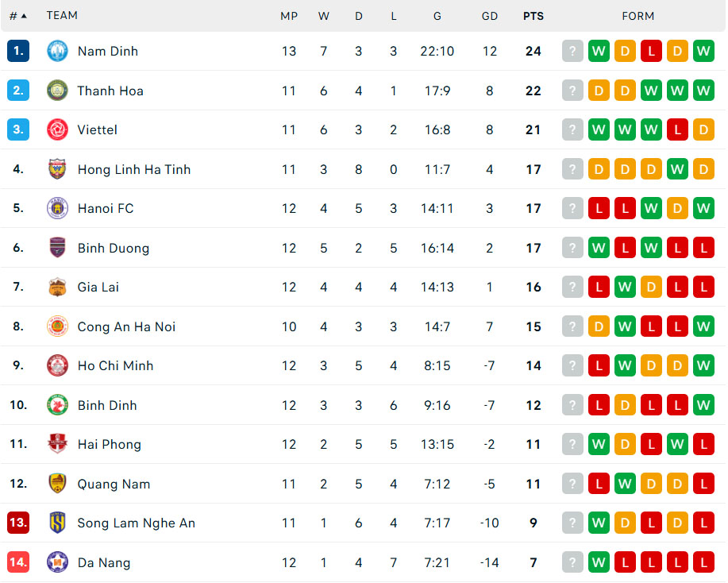Click the green W form badge for Viettel
The height and width of the screenshot is (583, 728).
click(599, 129)
